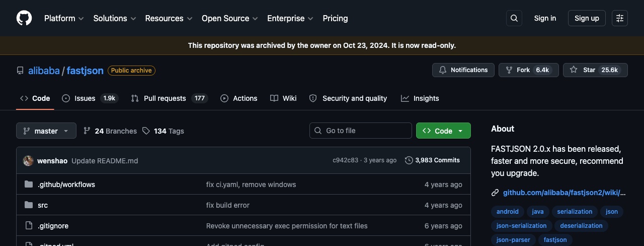The height and width of the screenshot is (246, 644).
Task: Click the star icon in Star button
Action: coord(574,70)
